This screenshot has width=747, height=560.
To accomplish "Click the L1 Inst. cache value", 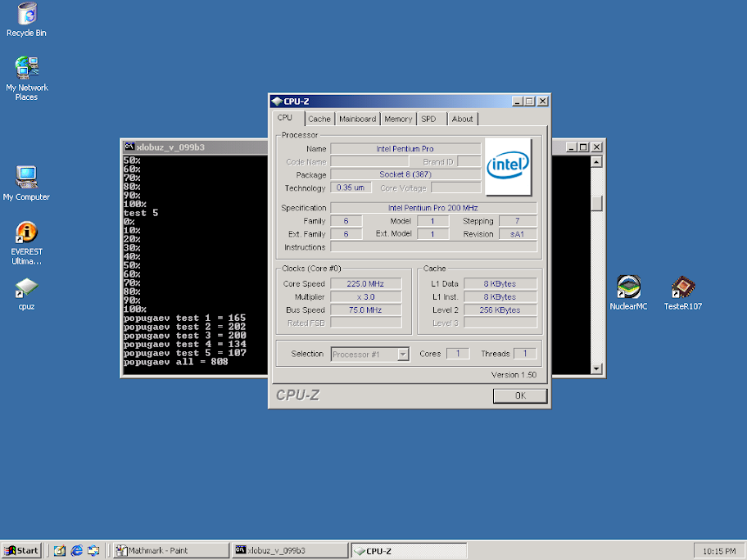I will 500,297.
